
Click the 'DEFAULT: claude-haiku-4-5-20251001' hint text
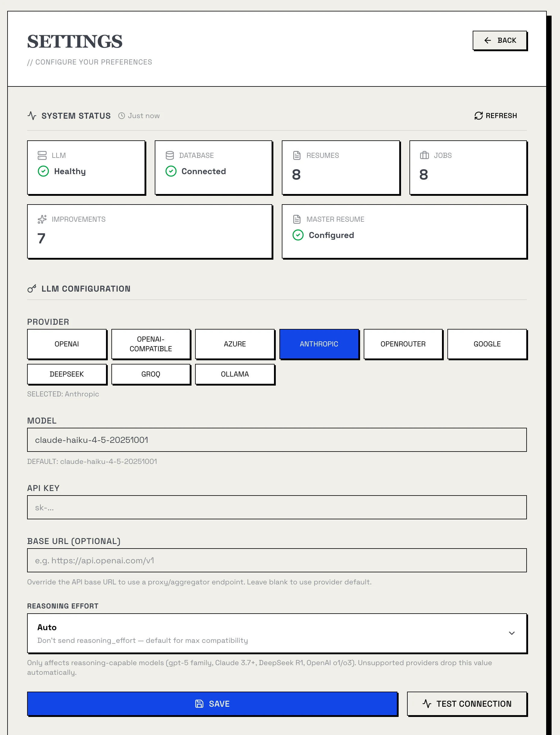pyautogui.click(x=92, y=461)
